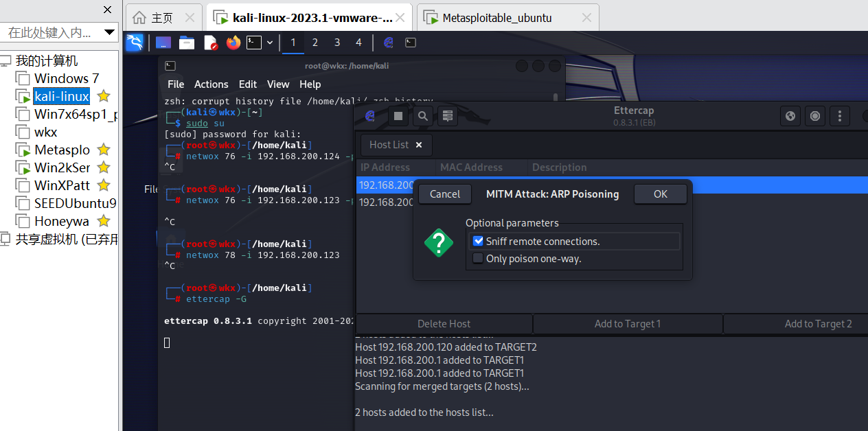This screenshot has width=868, height=431.
Task: Select Win2kSer virtual machine
Action: [x=62, y=167]
